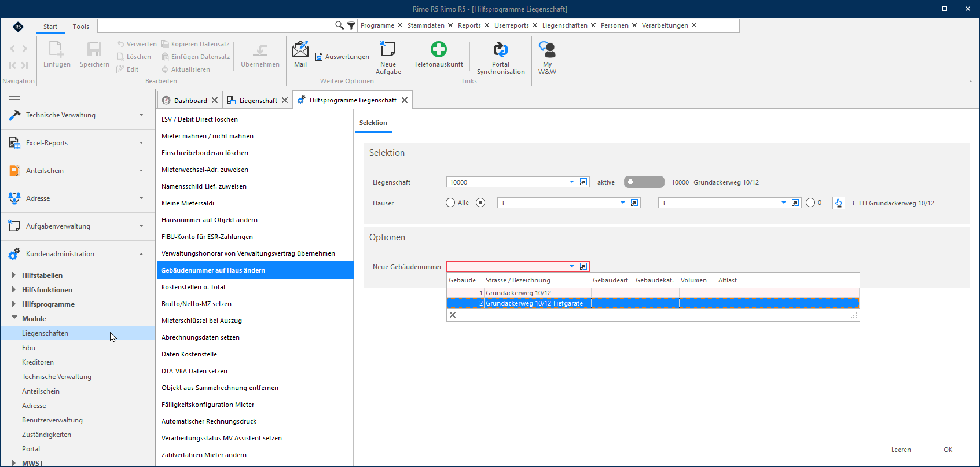Viewport: 980px width, 467px height.
Task: Click the Auswertungen report icon
Action: pyautogui.click(x=319, y=57)
